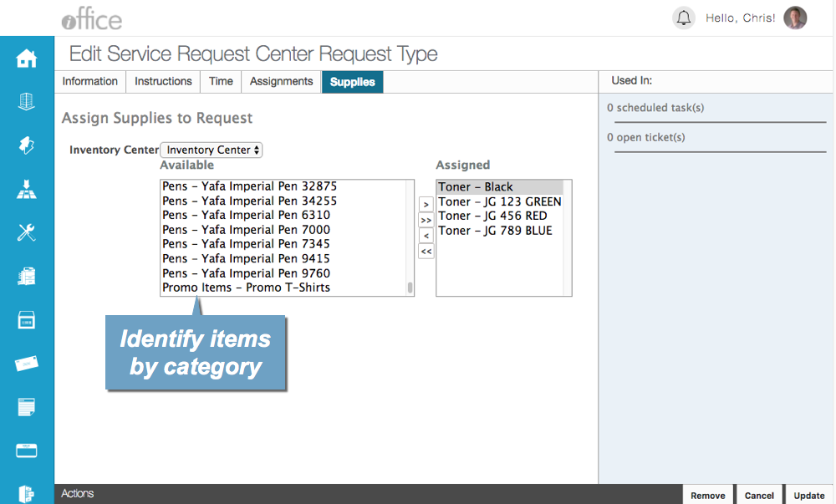
Task: Move all items to Assigned with >> button
Action: coord(426,220)
